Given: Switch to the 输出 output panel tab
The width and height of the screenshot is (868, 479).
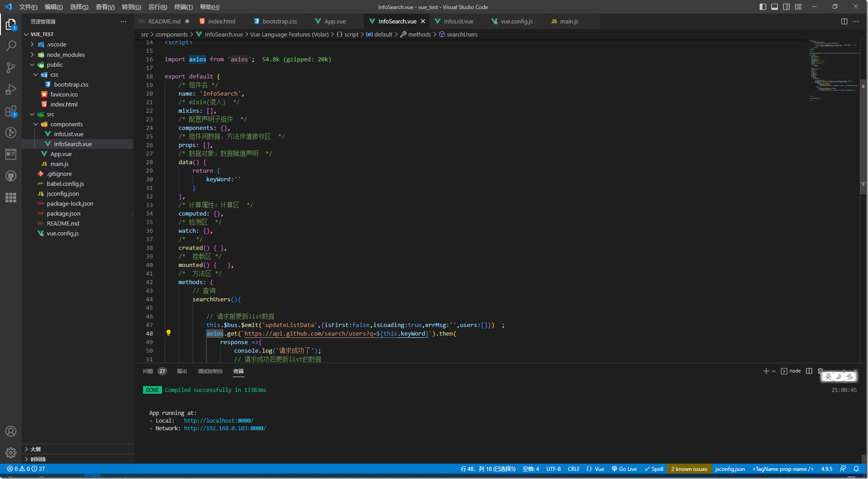Looking at the screenshot, I should click(182, 371).
